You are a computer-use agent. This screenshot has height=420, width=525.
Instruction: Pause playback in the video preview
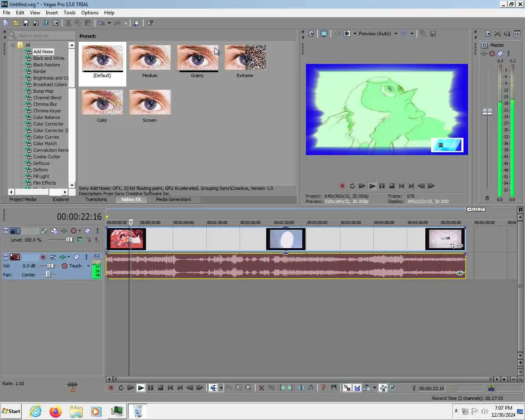(x=382, y=186)
